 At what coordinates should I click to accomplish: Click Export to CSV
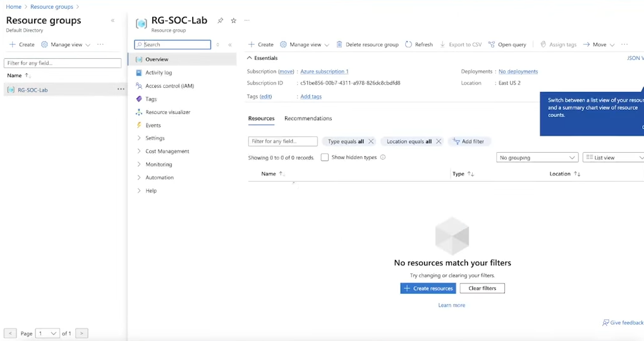[x=461, y=44]
